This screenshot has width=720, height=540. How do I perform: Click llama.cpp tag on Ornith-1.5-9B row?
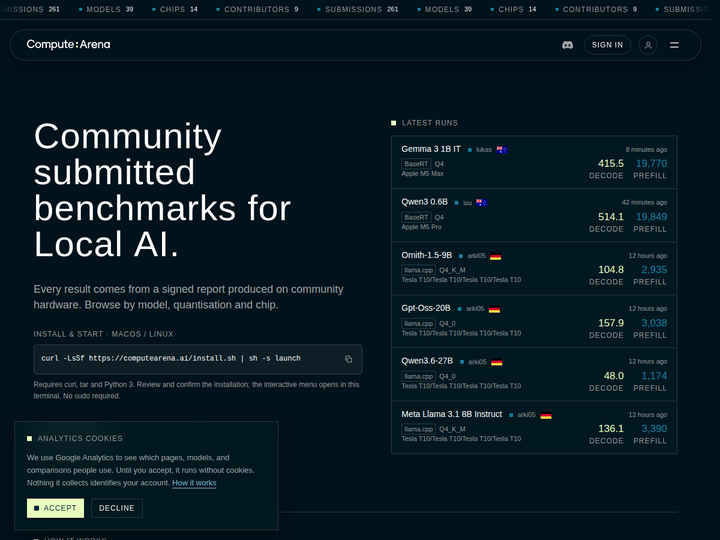click(x=418, y=270)
